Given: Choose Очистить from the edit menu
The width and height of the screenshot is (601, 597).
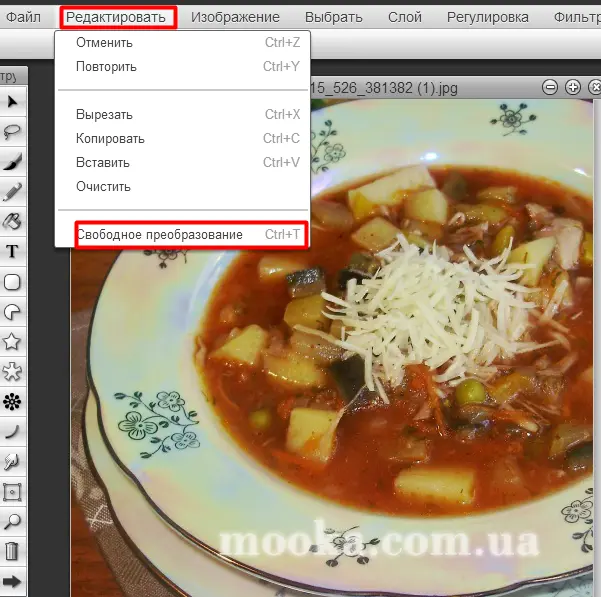Looking at the screenshot, I should (x=182, y=187).
